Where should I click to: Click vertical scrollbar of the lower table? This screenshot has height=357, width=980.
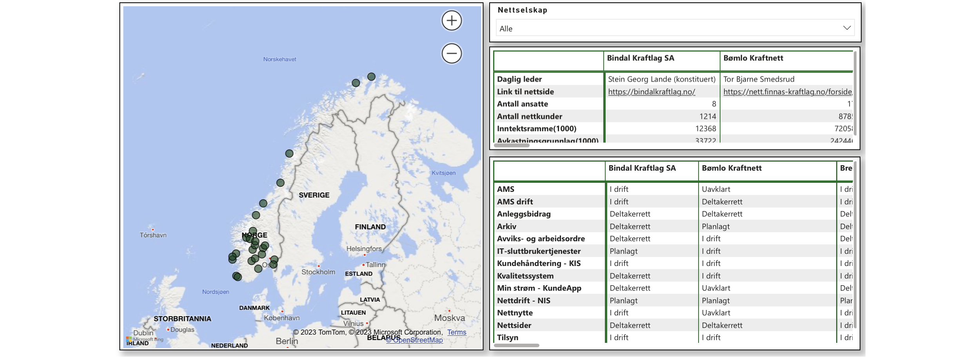coord(855,243)
